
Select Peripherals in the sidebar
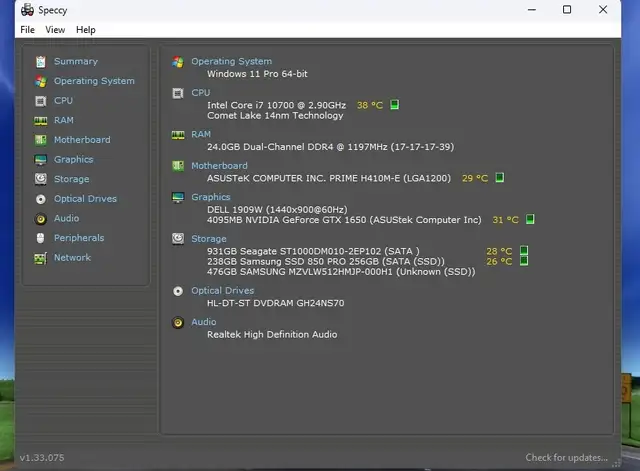[x=79, y=238]
